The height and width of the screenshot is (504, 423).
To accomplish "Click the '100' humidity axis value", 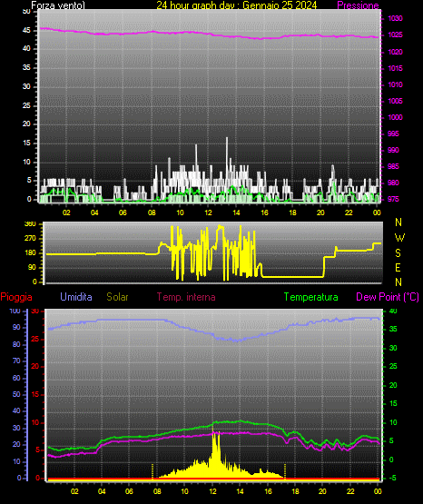I will [x=15, y=311].
